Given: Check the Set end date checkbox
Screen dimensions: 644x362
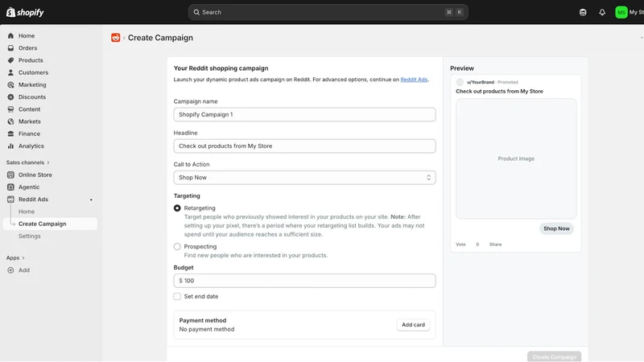Looking at the screenshot, I should [177, 296].
